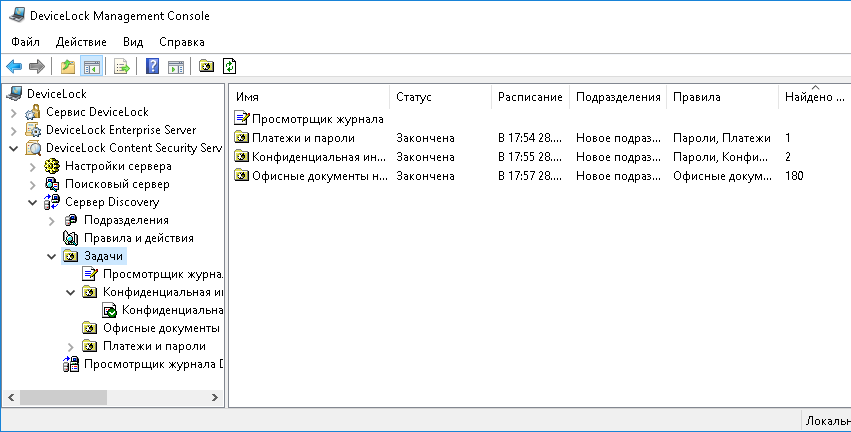Open Help via the blue question mark icon

coord(153,67)
